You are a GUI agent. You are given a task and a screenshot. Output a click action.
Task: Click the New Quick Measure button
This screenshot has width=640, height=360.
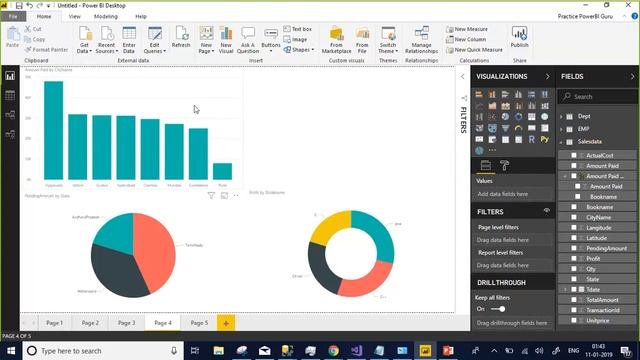click(474, 49)
